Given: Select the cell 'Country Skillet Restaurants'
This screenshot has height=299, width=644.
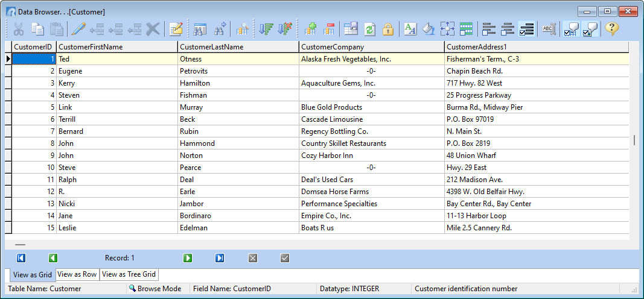Looking at the screenshot, I should click(x=372, y=143).
